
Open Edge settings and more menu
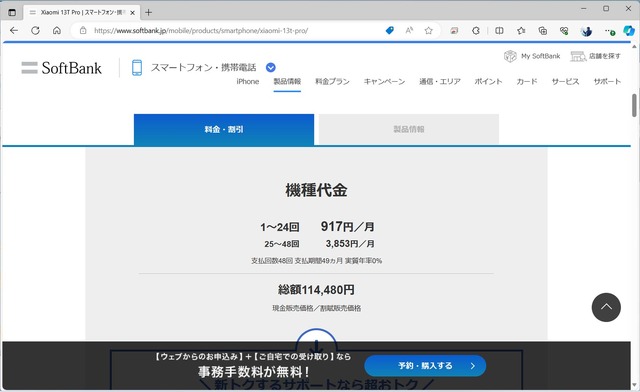click(609, 31)
